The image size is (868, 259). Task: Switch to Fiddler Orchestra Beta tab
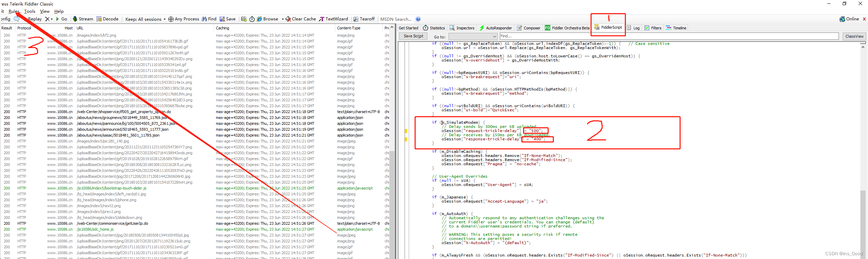[567, 28]
